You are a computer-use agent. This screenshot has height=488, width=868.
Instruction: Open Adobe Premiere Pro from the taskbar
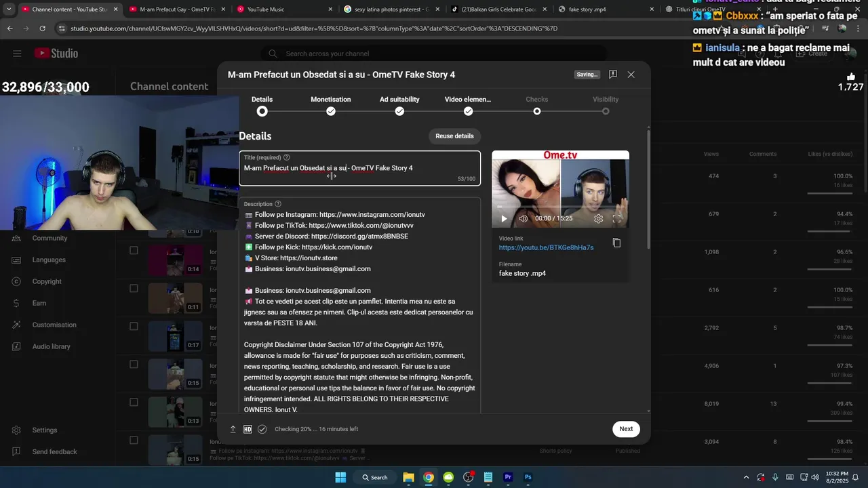tap(508, 477)
